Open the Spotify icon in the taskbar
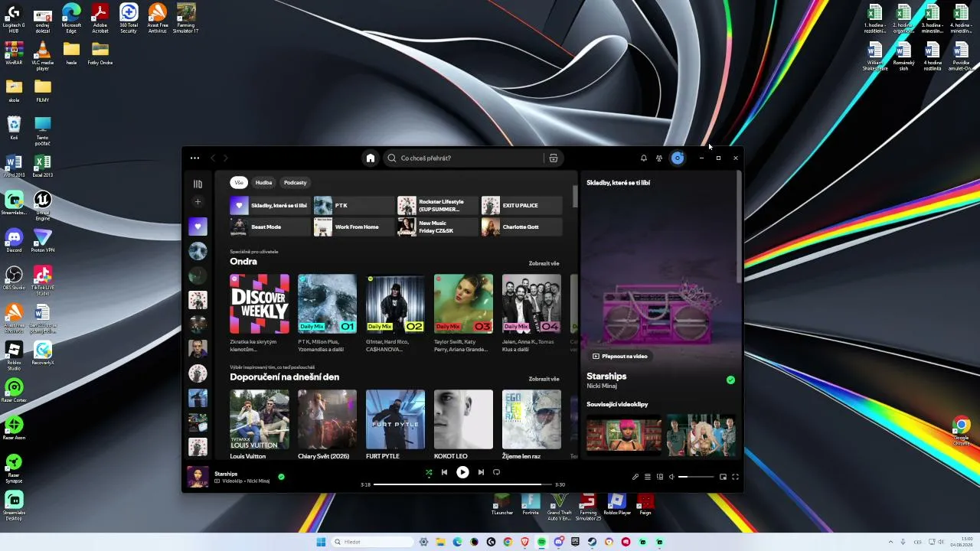This screenshot has height=551, width=980. 541,542
